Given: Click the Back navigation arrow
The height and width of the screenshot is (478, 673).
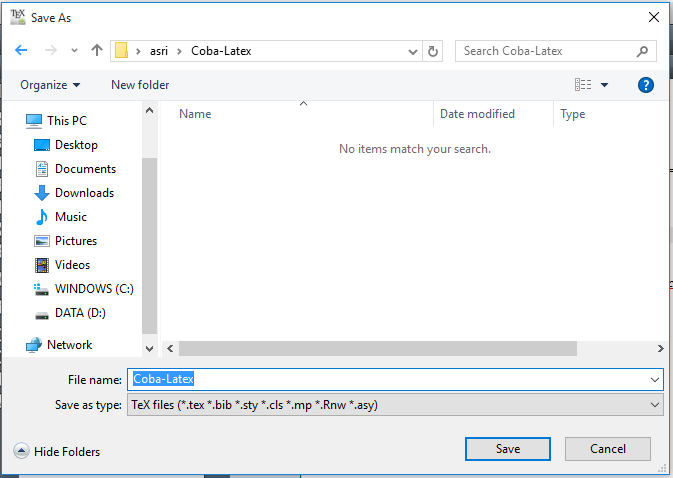Looking at the screenshot, I should click(x=21, y=51).
